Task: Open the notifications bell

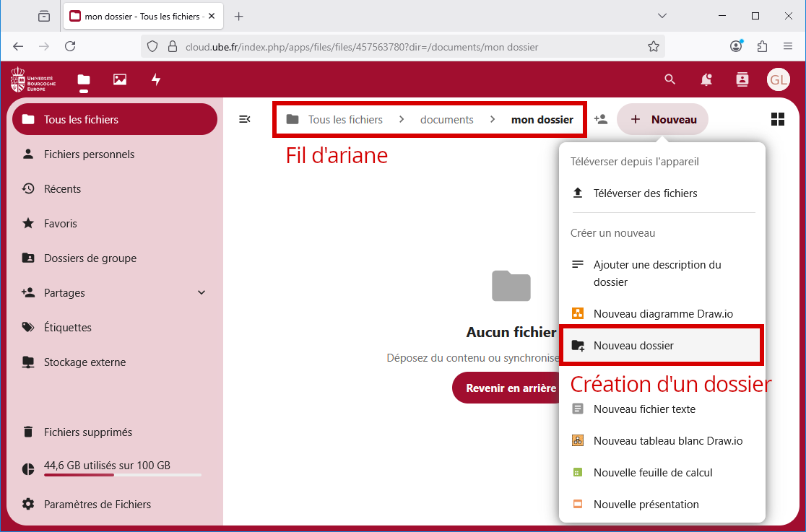Action: (x=706, y=79)
